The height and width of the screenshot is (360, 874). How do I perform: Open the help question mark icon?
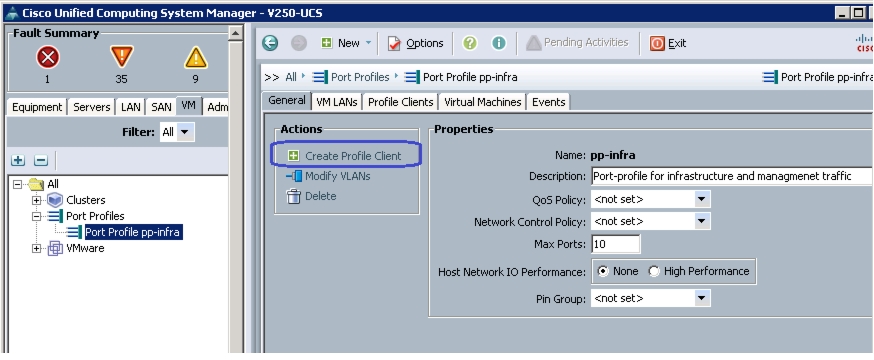[470, 43]
